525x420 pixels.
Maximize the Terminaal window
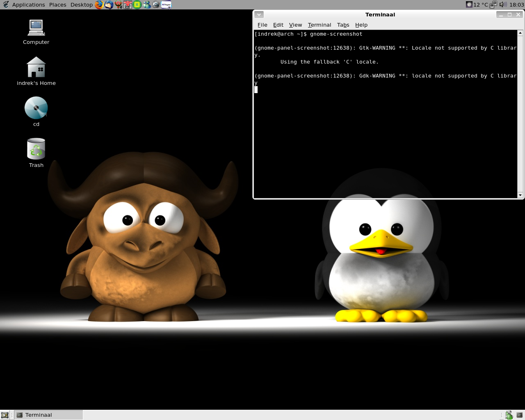[x=509, y=14]
